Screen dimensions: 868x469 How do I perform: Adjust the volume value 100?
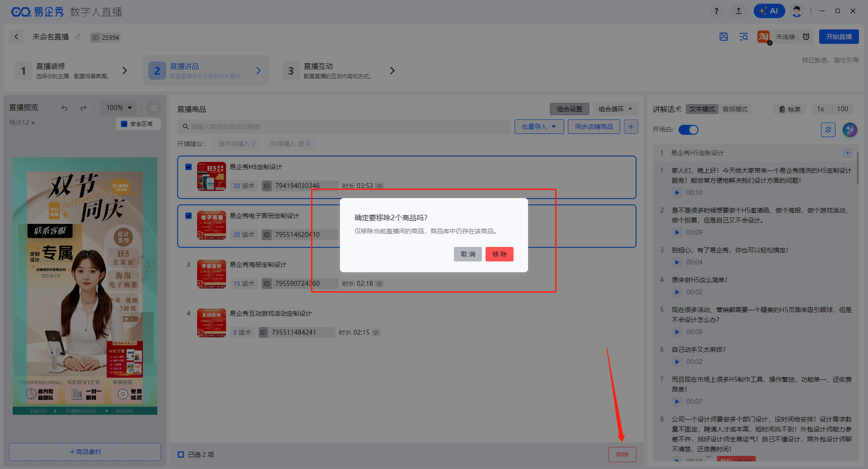coord(842,109)
